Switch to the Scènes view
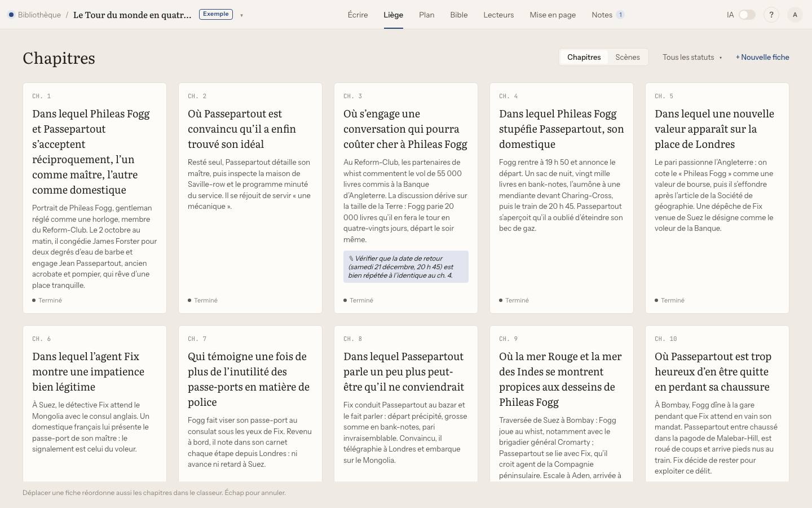The width and height of the screenshot is (812, 508). (x=628, y=57)
